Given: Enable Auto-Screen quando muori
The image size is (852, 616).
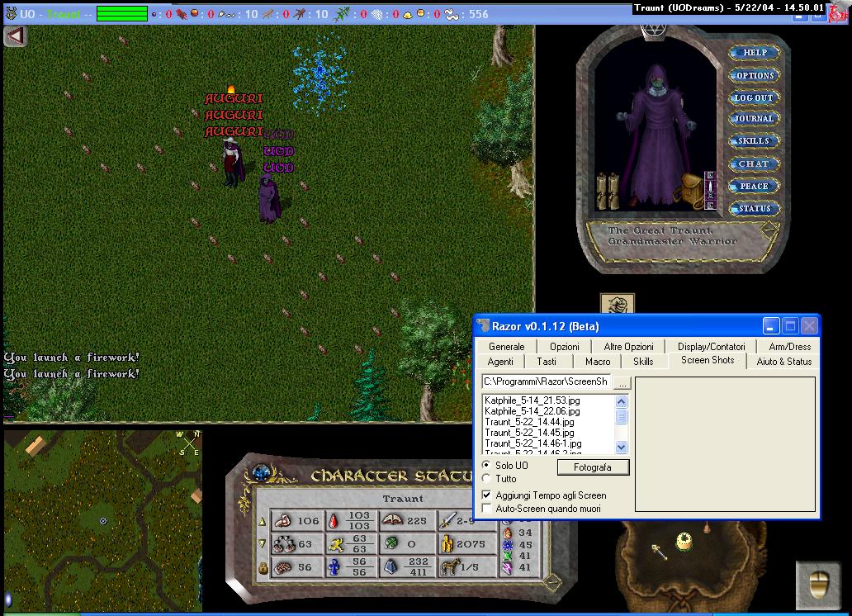Looking at the screenshot, I should [x=487, y=509].
